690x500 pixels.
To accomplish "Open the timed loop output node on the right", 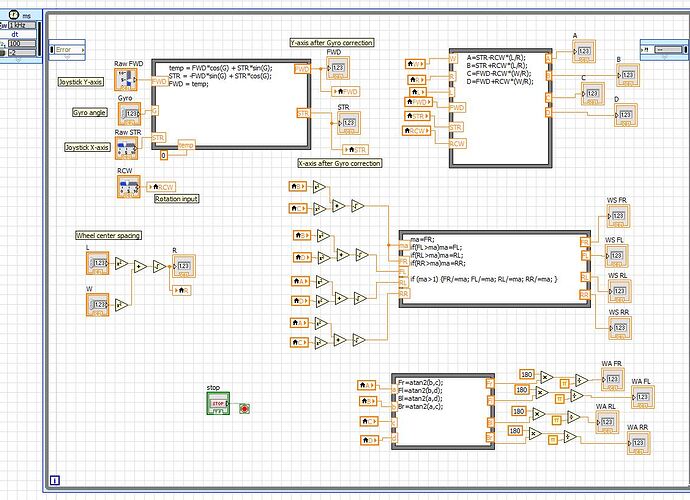I will pyautogui.click(x=664, y=50).
